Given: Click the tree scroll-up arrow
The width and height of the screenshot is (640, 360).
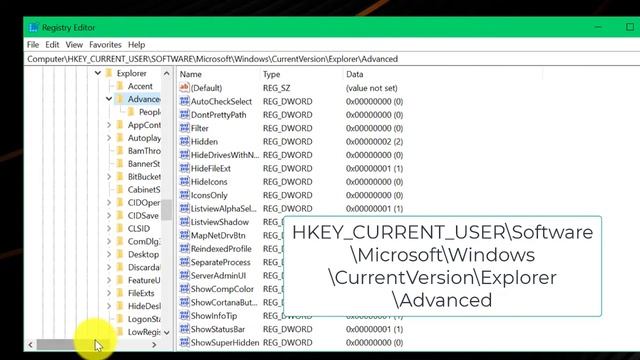Looking at the screenshot, I should click(x=167, y=73).
